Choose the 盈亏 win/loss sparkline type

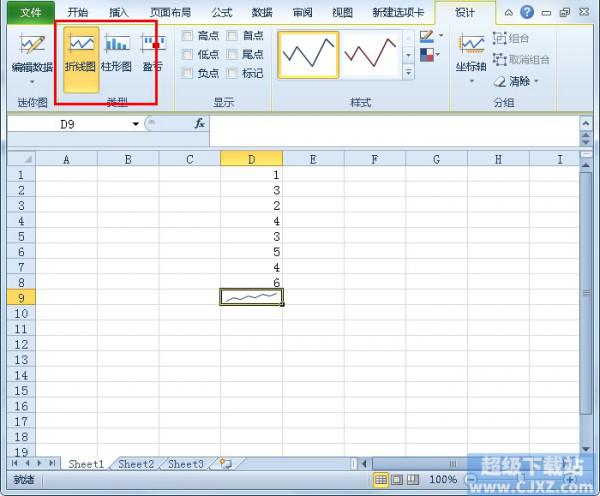click(152, 56)
